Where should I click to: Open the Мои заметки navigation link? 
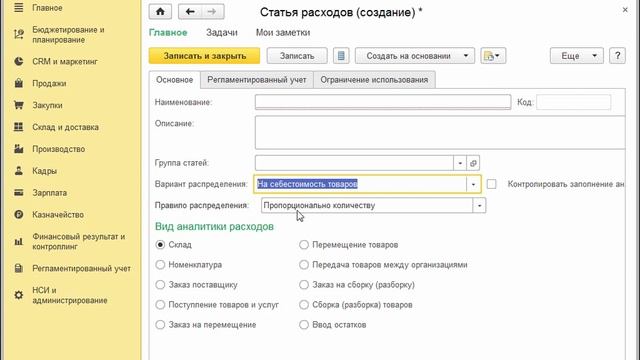click(283, 33)
